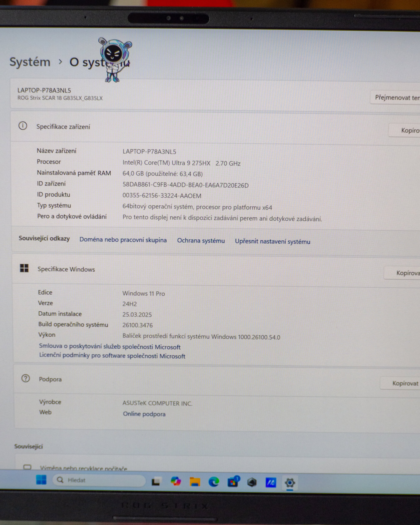Click the Související odkazy label
This screenshot has width=420, height=525.
(44, 238)
